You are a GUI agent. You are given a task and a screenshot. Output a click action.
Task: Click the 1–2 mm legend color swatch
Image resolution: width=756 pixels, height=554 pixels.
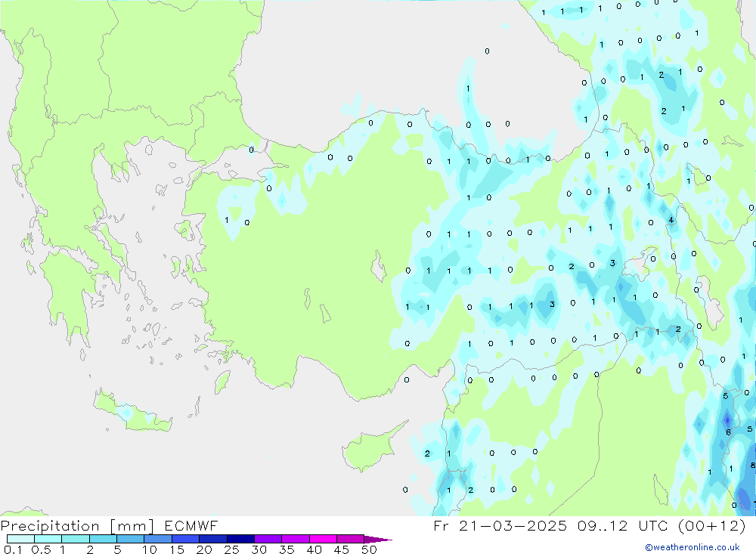click(76, 539)
